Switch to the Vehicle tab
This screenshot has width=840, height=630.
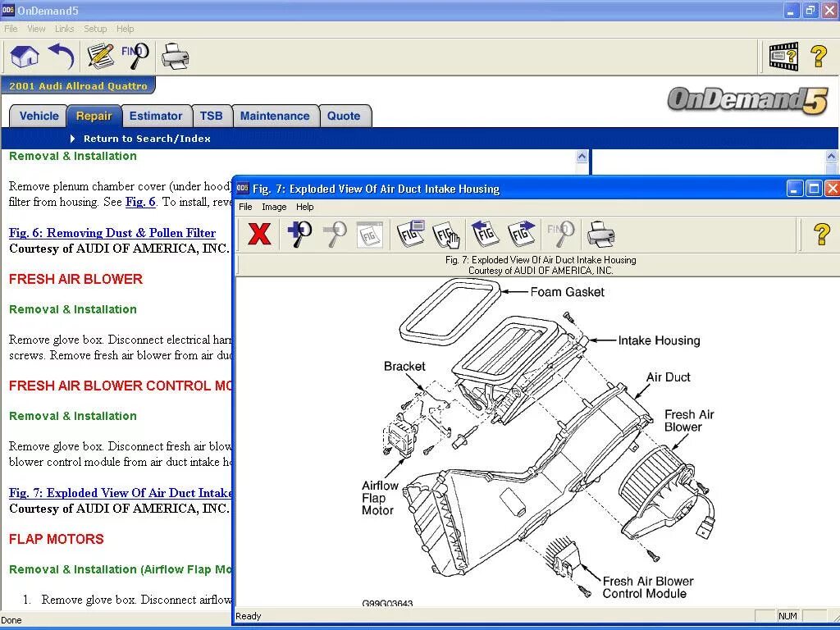[39, 116]
